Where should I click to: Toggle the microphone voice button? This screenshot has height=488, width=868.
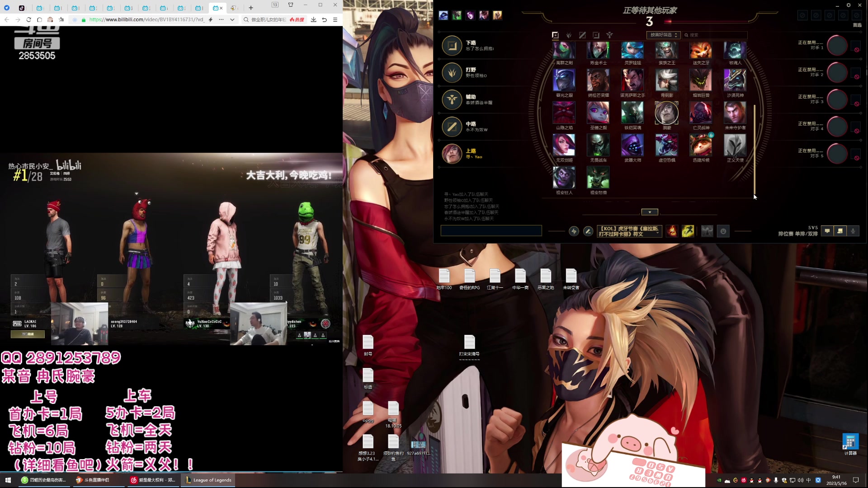click(x=853, y=231)
